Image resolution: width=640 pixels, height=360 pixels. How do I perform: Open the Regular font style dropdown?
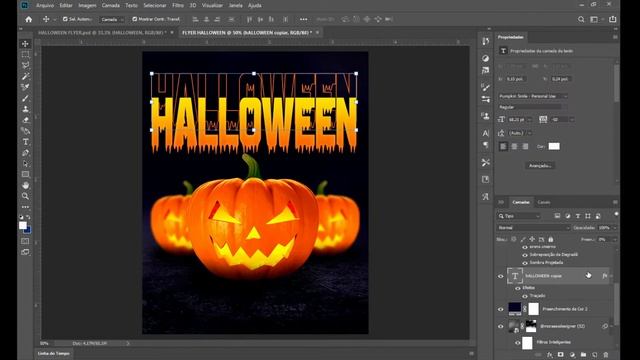(533, 107)
